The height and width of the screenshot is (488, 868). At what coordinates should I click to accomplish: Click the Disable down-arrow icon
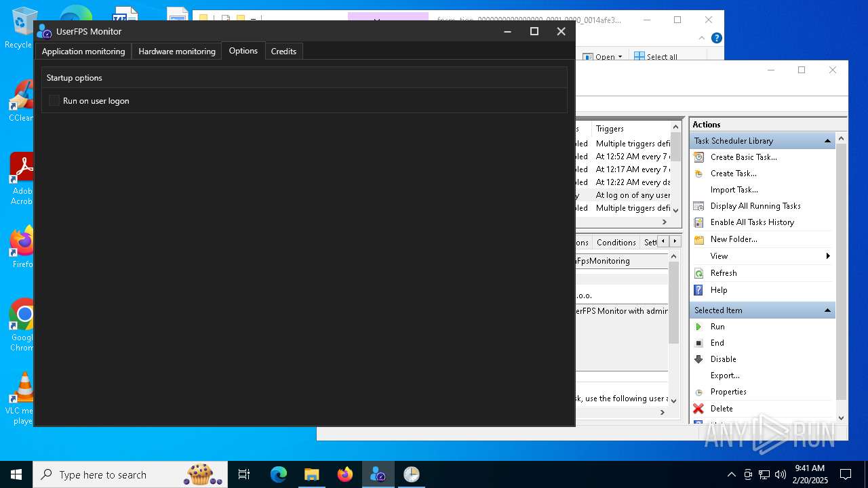click(699, 359)
